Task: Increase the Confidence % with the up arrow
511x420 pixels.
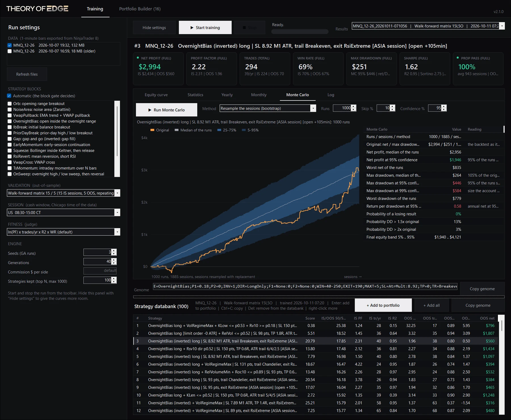Action: (444, 106)
